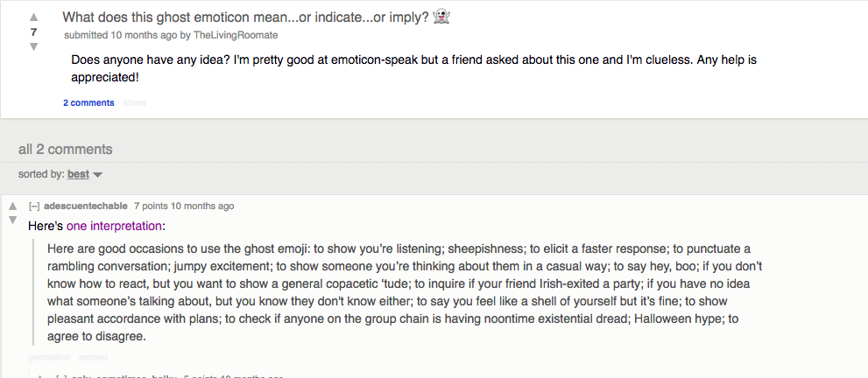The image size is (868, 378).
Task: Upvote the ghost emoticon post
Action: 34,17
